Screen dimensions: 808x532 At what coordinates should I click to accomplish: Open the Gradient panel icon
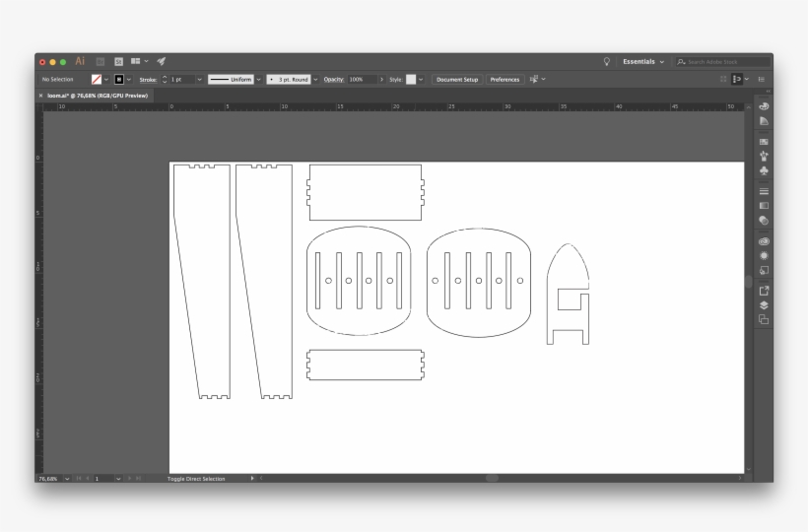tap(764, 206)
